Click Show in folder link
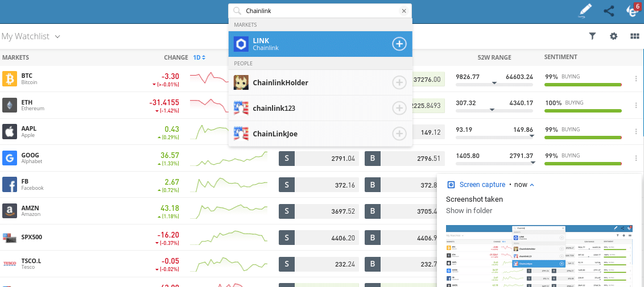This screenshot has width=644, height=287. point(469,211)
